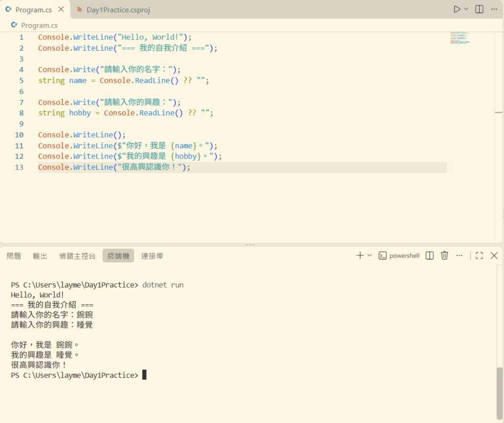504x423 pixels.
Task: Click the Day1Practice.csproj tab file icon
Action: tap(79, 10)
